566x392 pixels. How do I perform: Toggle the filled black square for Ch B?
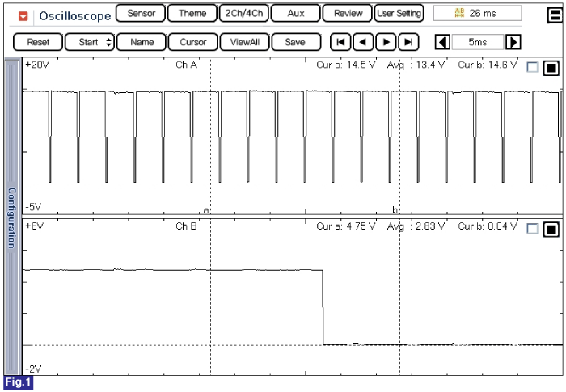[551, 229]
